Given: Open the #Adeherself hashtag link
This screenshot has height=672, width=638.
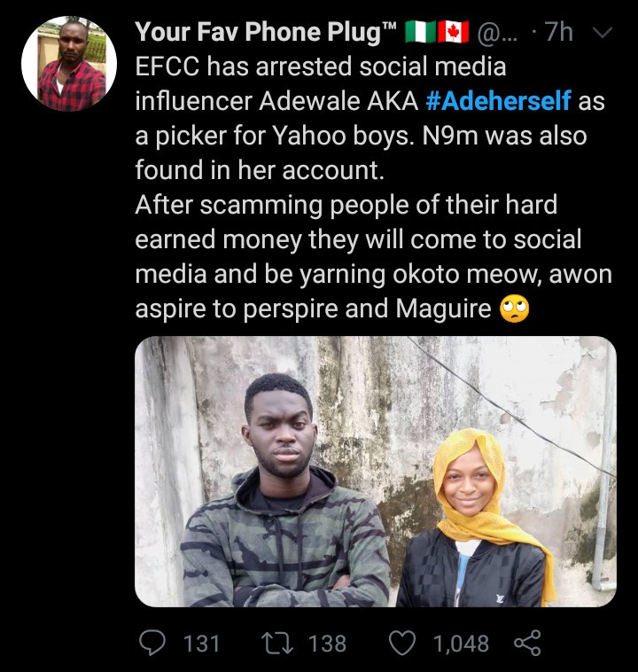Looking at the screenshot, I should click(x=498, y=100).
